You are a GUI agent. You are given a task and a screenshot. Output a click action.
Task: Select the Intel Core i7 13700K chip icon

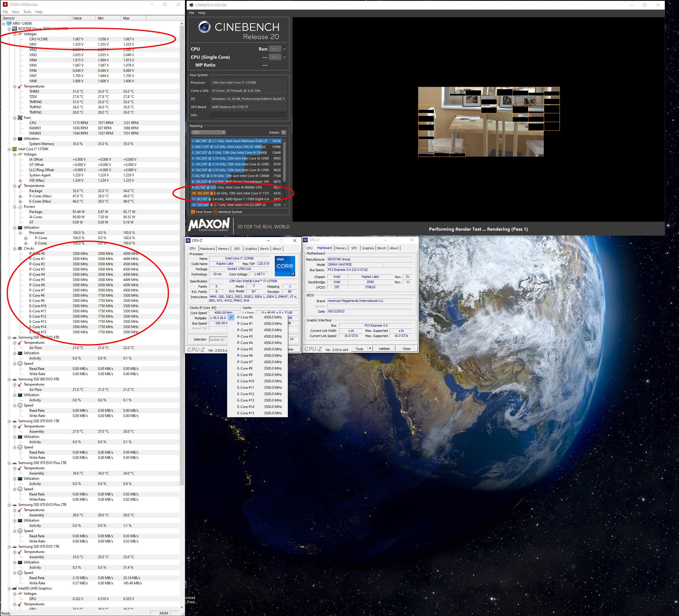coord(15,149)
